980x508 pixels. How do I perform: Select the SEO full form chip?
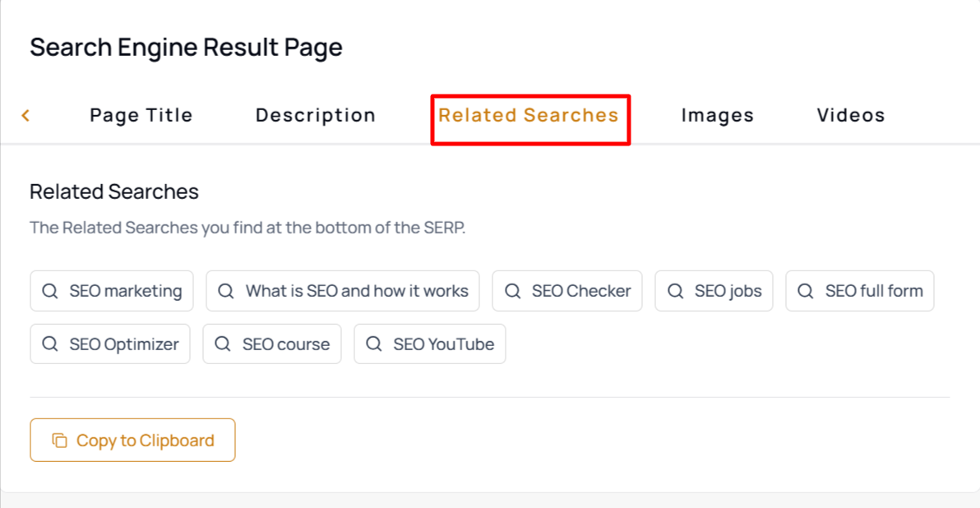point(860,291)
